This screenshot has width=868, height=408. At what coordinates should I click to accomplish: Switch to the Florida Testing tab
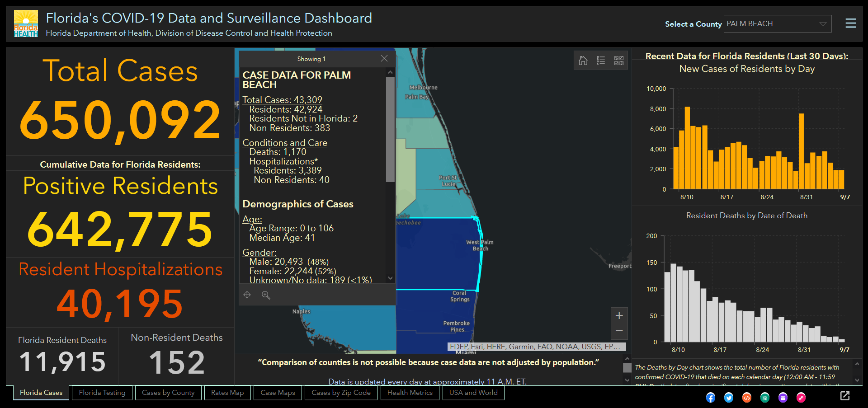pyautogui.click(x=102, y=393)
